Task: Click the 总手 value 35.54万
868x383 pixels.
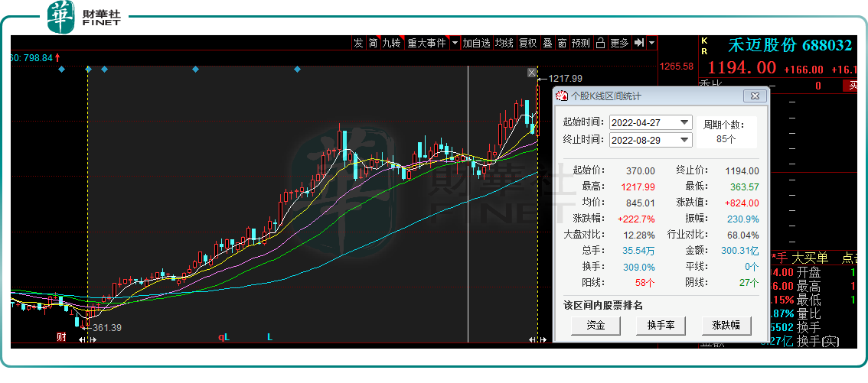Action: click(639, 251)
